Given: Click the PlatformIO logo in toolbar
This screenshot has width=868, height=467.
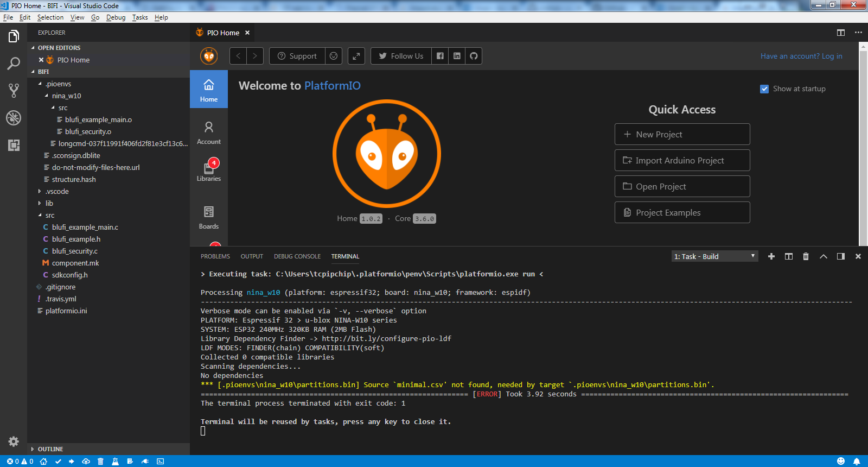Looking at the screenshot, I should click(x=209, y=56).
